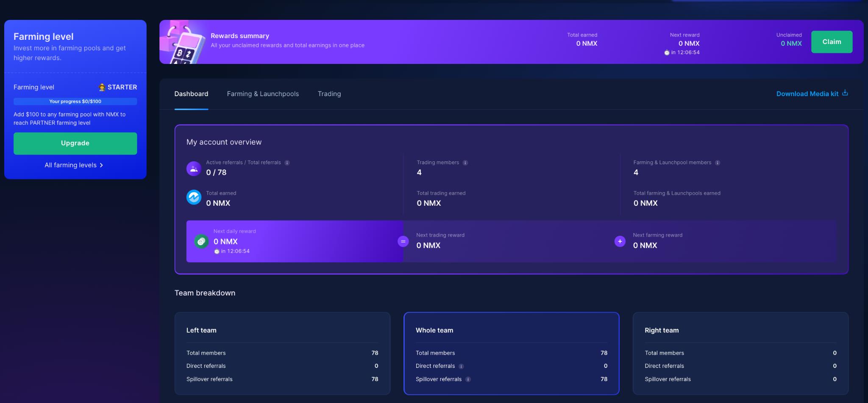
Task: Click Total farming & Launchpools earned value
Action: point(645,203)
